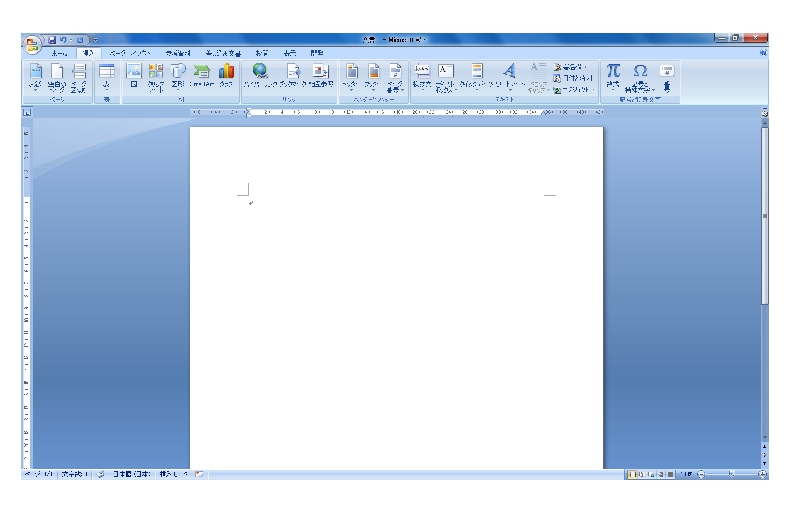Insert date and time (日付と時刻)
Image resolution: width=812 pixels, height=506 pixels.
[572, 78]
